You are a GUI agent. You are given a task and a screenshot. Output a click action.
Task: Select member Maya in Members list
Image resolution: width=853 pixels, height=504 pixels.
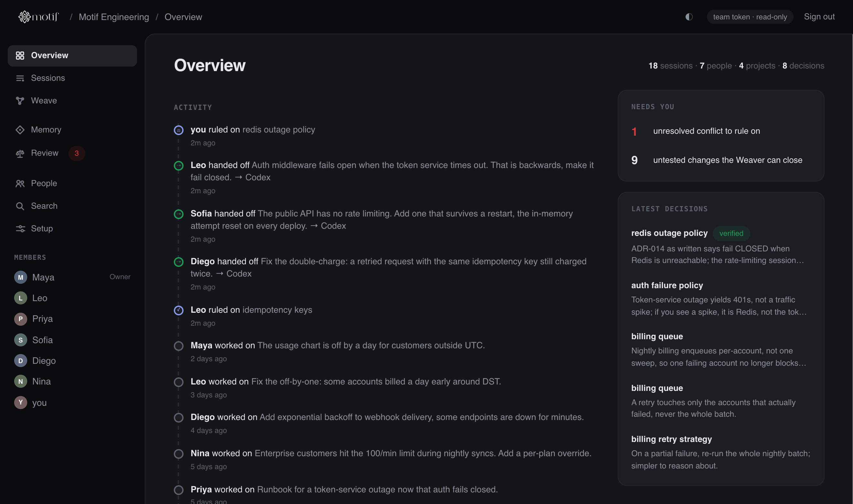click(x=72, y=278)
